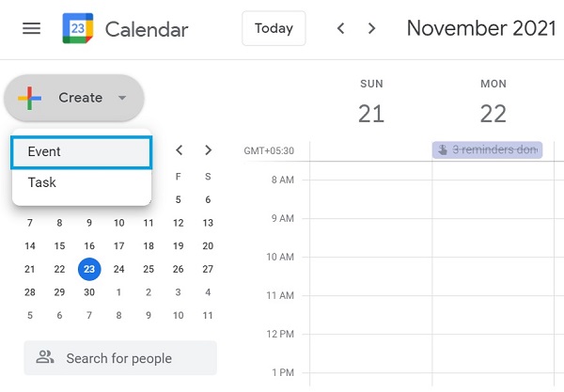The width and height of the screenshot is (564, 392).
Task: Click the colorful plus icon on Create
Action: click(x=30, y=97)
